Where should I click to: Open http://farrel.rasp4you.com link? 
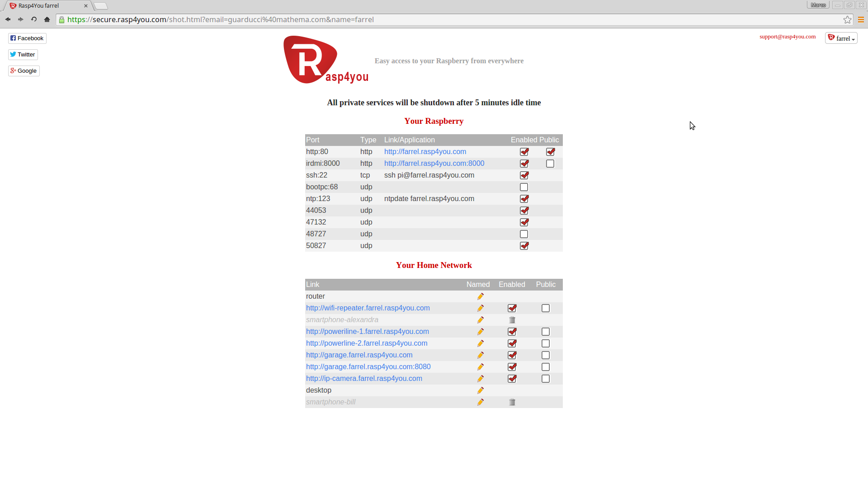point(425,151)
